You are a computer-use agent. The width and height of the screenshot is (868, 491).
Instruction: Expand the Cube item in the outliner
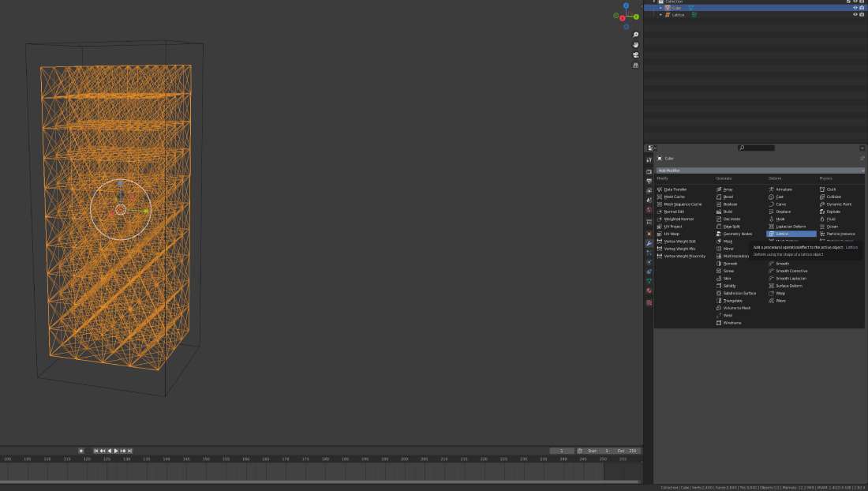click(660, 8)
